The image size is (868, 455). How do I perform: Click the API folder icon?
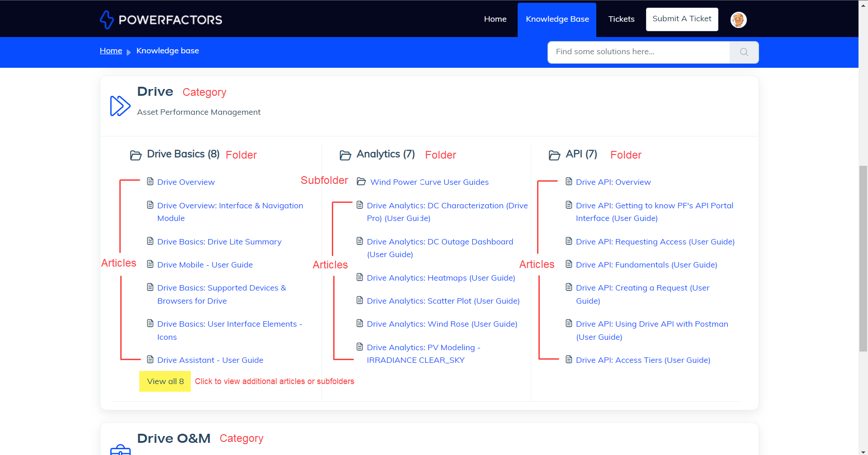[554, 155]
